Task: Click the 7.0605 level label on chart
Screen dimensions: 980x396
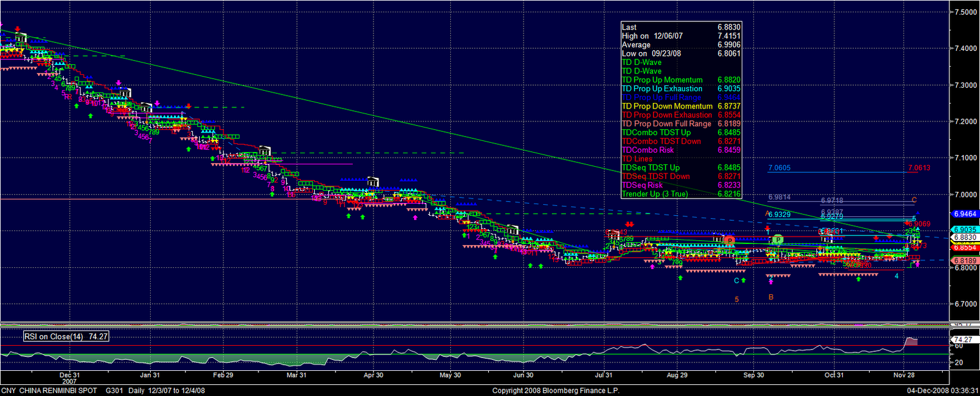Action: 779,168
